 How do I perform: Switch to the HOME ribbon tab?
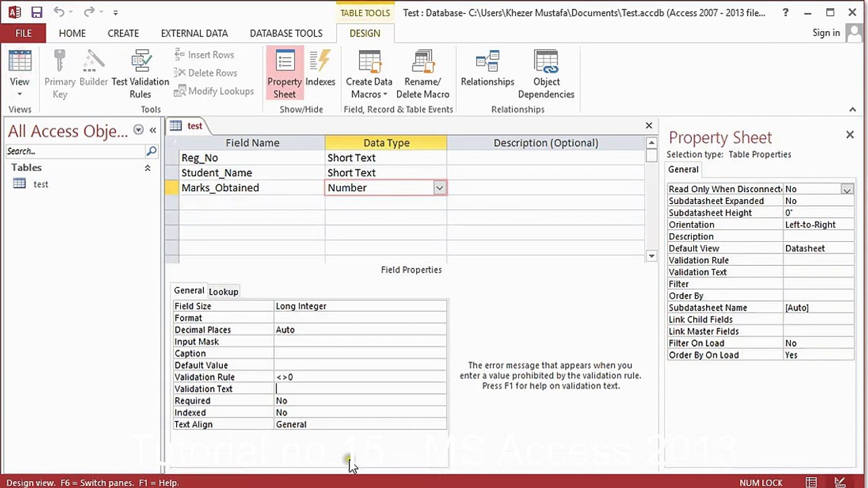coord(72,33)
